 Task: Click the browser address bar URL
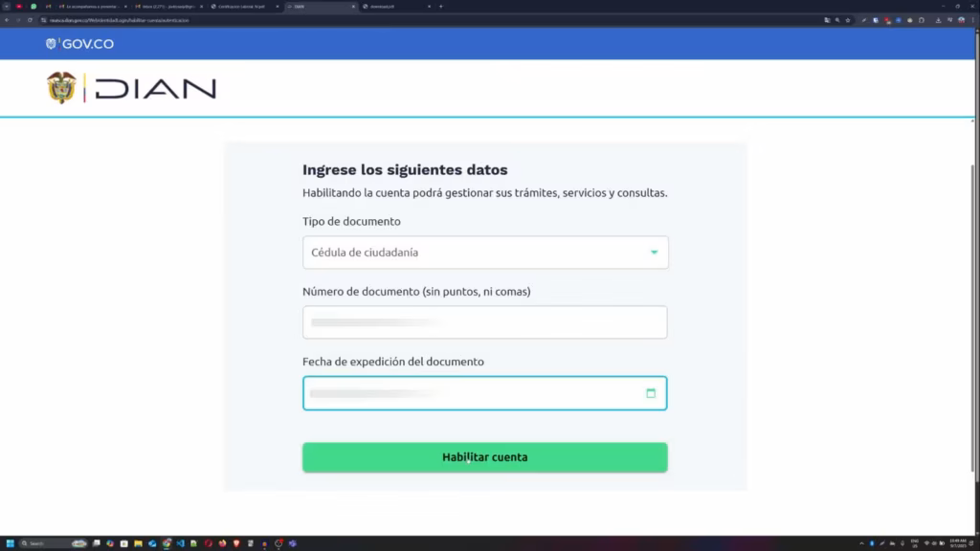pos(119,20)
